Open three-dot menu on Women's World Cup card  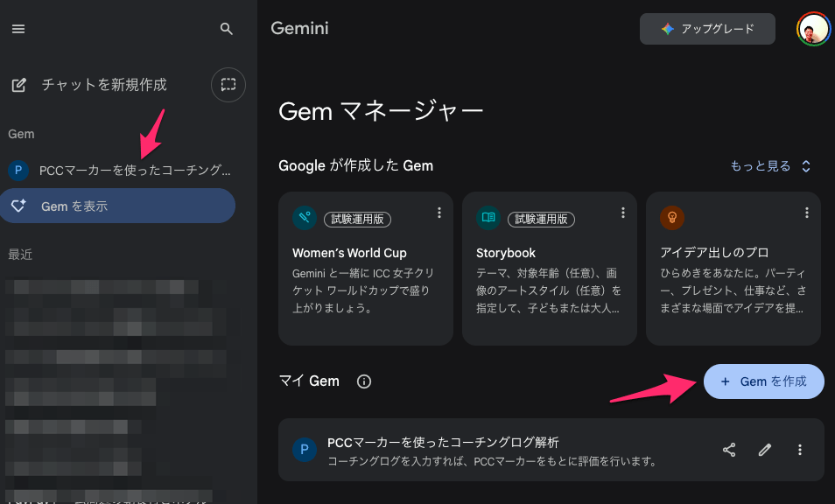[439, 213]
